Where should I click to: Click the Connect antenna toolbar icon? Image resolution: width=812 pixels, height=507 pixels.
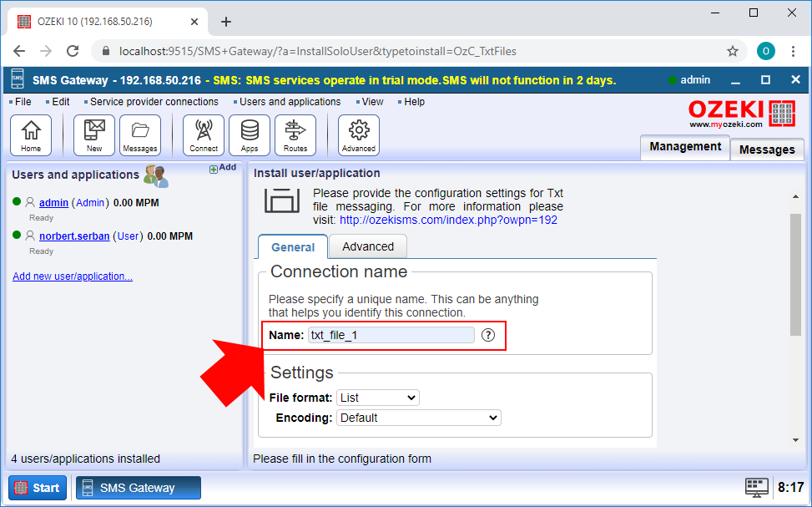(204, 135)
